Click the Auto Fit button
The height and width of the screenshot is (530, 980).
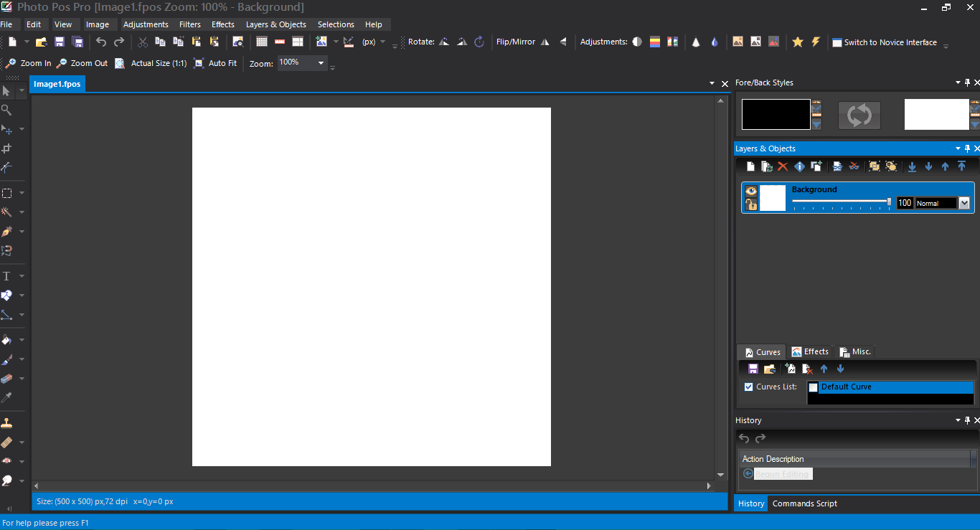tap(222, 63)
